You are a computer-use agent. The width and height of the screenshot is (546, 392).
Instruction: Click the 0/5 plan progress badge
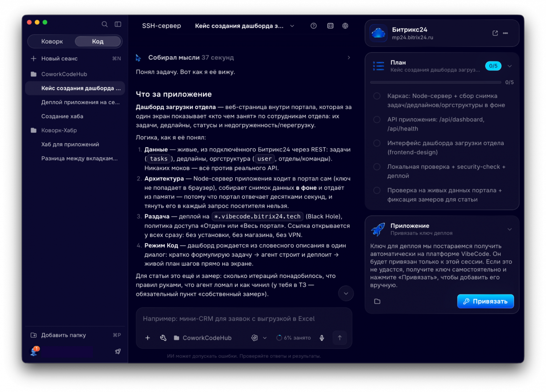[x=493, y=66]
